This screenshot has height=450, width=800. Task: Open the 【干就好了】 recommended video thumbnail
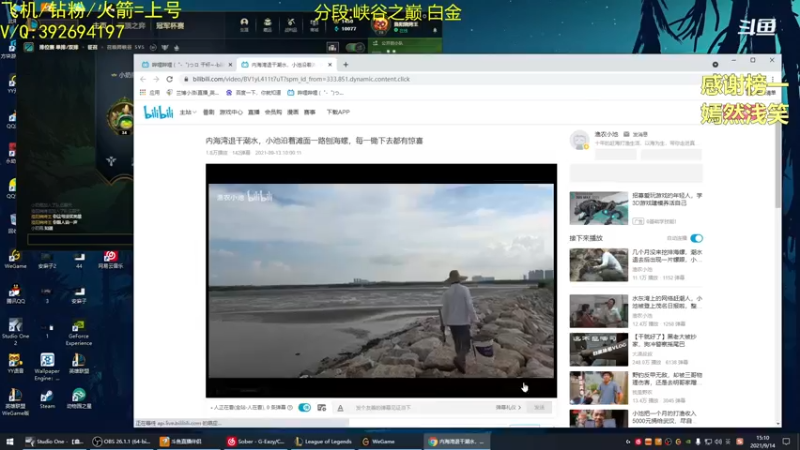(x=598, y=349)
